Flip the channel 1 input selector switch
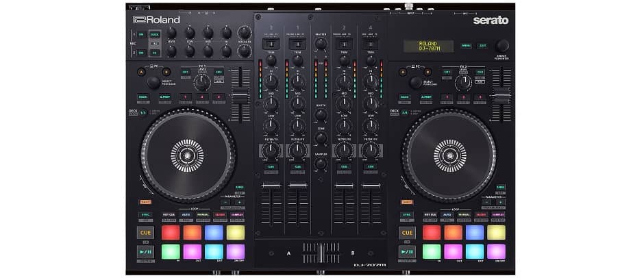The image size is (644, 278). click(x=298, y=44)
